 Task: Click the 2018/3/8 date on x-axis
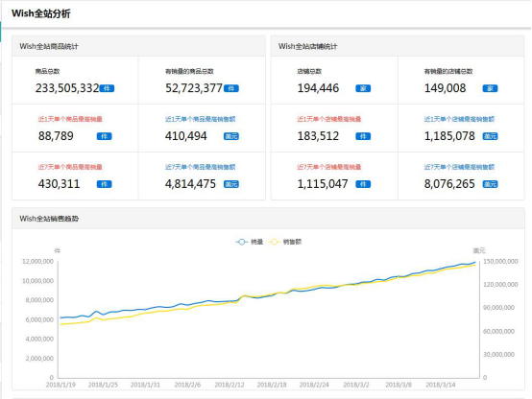click(x=399, y=385)
